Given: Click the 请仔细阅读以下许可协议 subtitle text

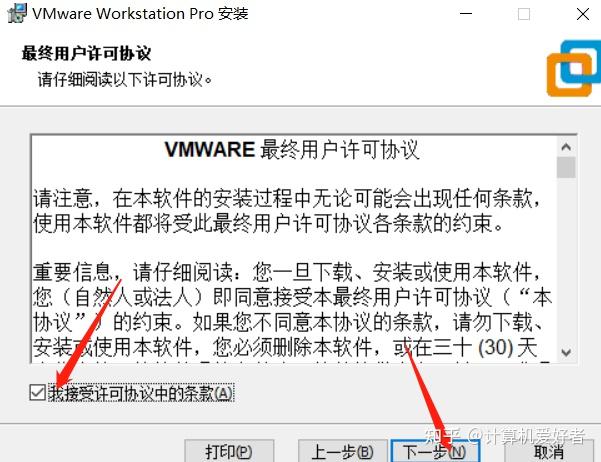Looking at the screenshot, I should 125,80.
